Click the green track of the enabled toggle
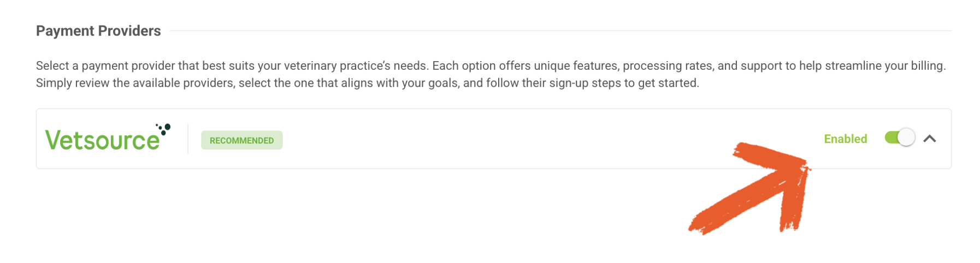The image size is (980, 263). click(x=892, y=138)
